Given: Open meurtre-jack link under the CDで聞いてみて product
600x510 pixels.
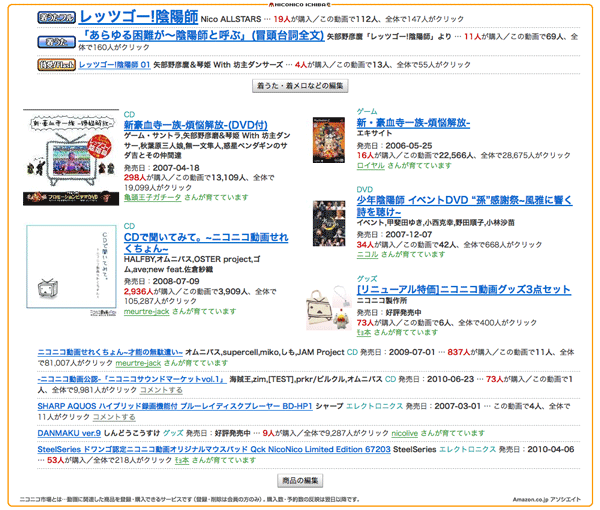Looking at the screenshot, I should click(147, 311).
